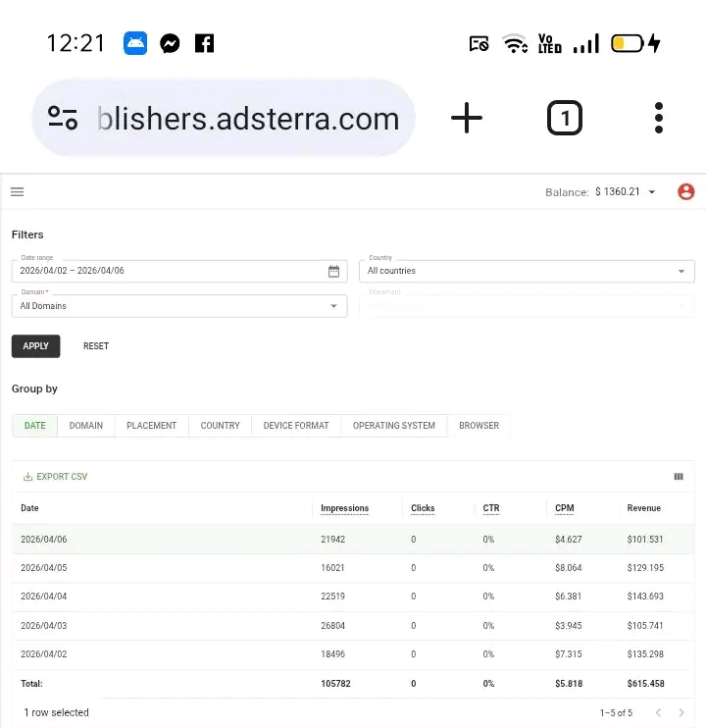Open the browser tab switcher
706x728 pixels.
tap(564, 119)
